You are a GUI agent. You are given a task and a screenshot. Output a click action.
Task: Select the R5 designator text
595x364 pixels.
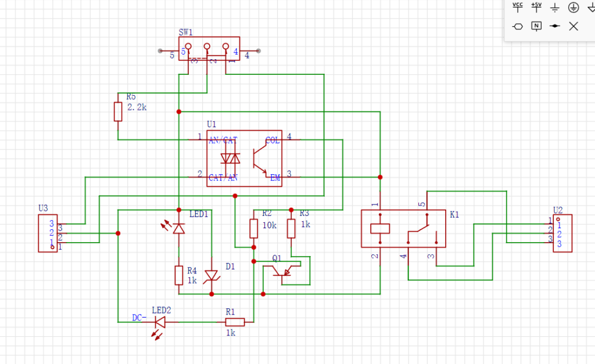[131, 97]
